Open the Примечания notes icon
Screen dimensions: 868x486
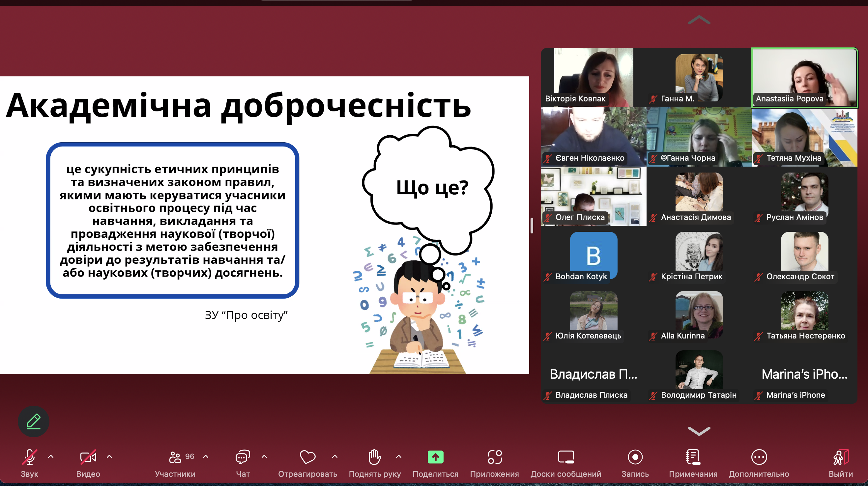[x=693, y=457]
